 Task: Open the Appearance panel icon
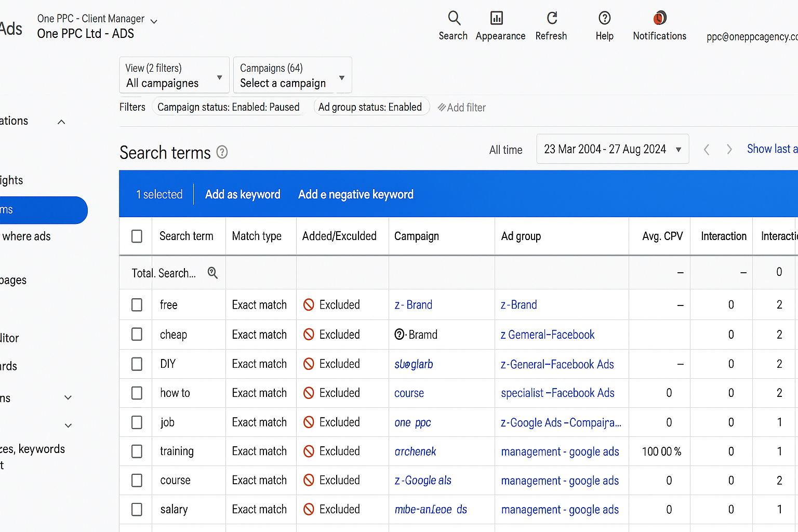point(497,18)
